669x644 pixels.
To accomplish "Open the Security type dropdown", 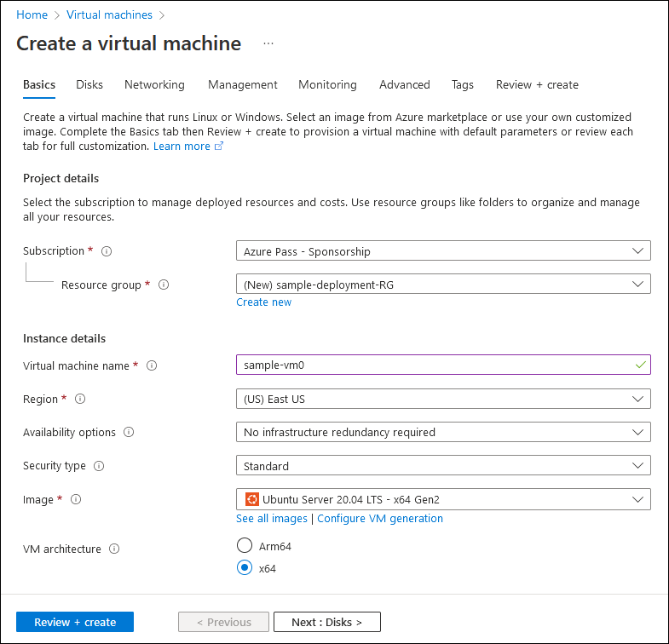I will click(443, 466).
